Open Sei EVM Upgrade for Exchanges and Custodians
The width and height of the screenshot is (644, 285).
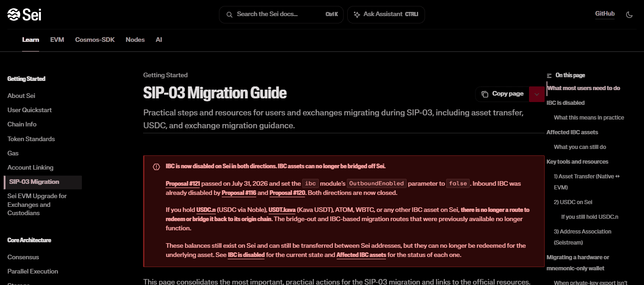[37, 205]
